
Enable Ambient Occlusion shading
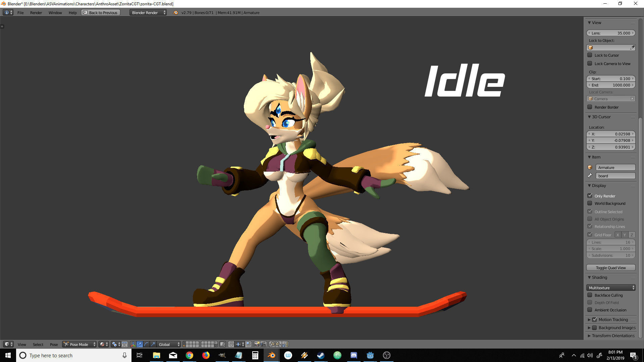(x=590, y=310)
